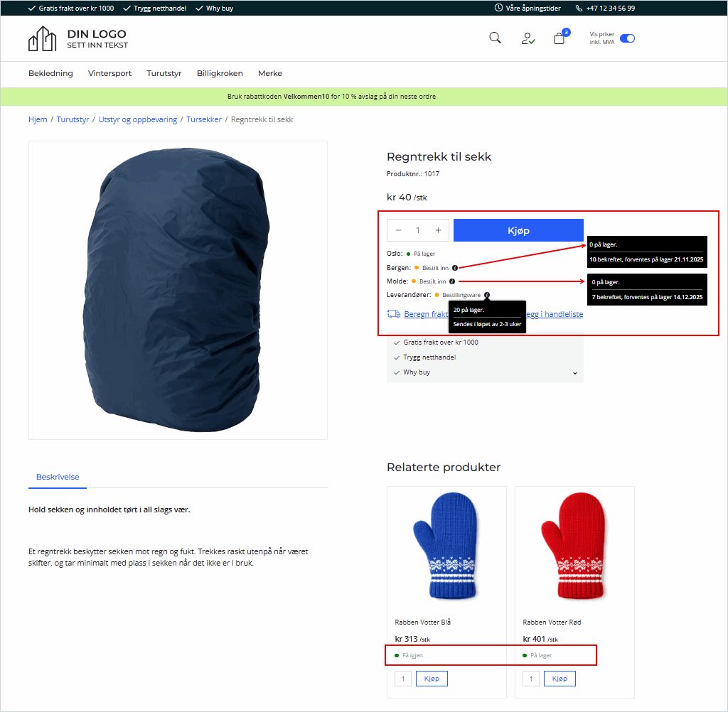Open the search magnifier
The image size is (728, 712).
coord(495,37)
